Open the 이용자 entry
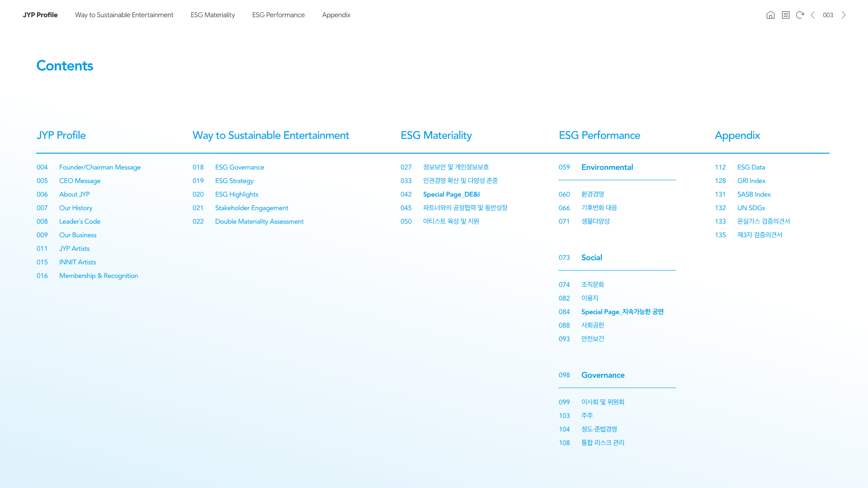 (x=590, y=298)
